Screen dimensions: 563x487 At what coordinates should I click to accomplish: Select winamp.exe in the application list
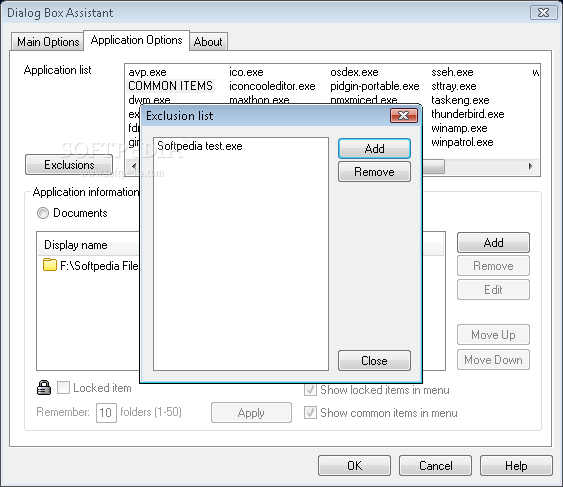click(459, 128)
